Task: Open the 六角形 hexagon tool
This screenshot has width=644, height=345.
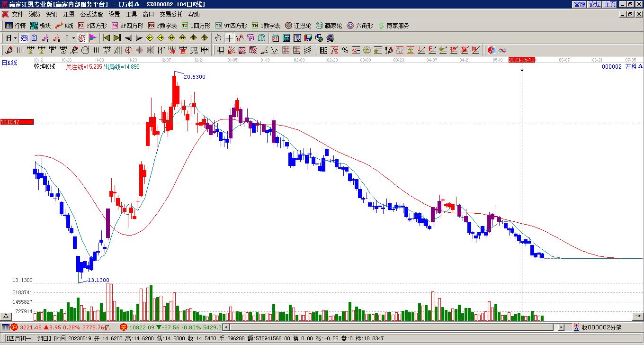Action: [360, 26]
